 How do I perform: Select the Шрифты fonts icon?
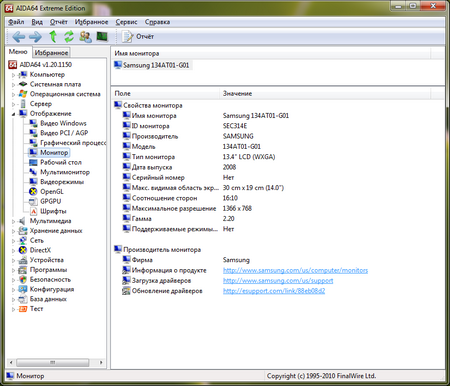tap(33, 211)
